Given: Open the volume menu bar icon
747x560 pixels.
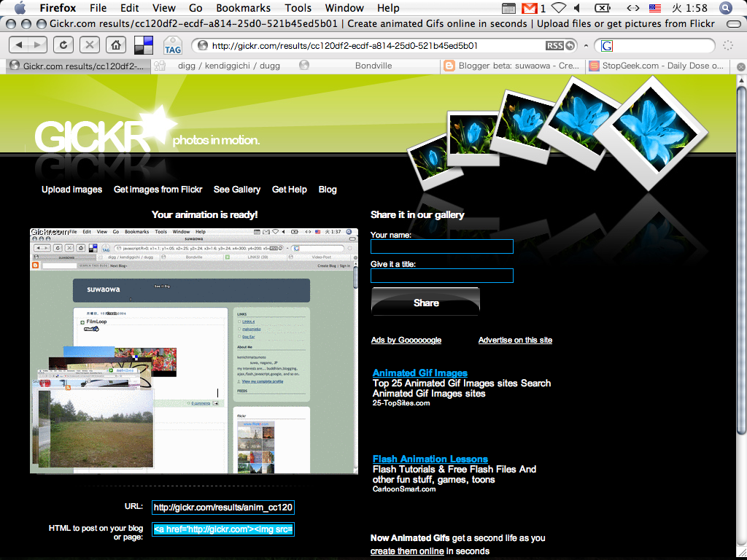Looking at the screenshot, I should pos(578,8).
